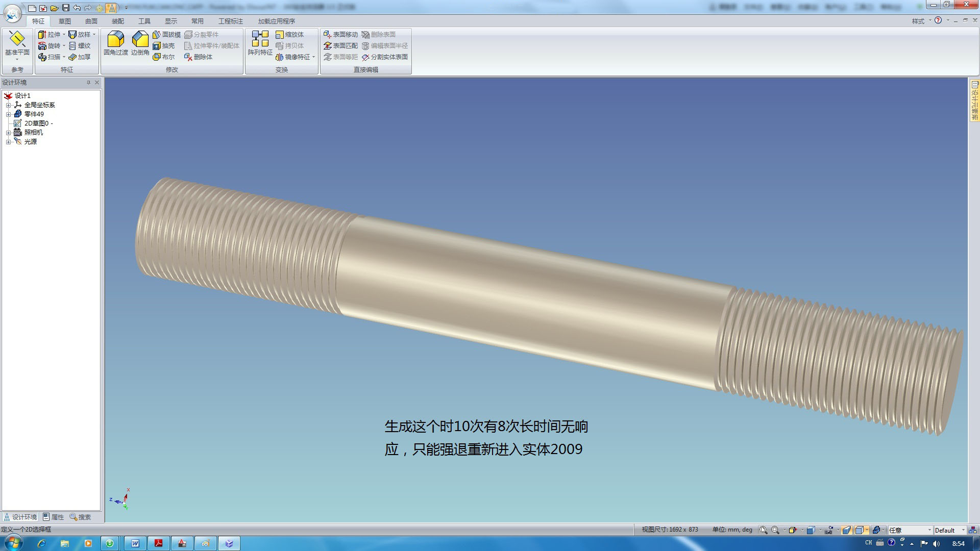This screenshot has width=980, height=551.
Task: Select the 边倒角 chamfer tool
Action: [x=140, y=39]
